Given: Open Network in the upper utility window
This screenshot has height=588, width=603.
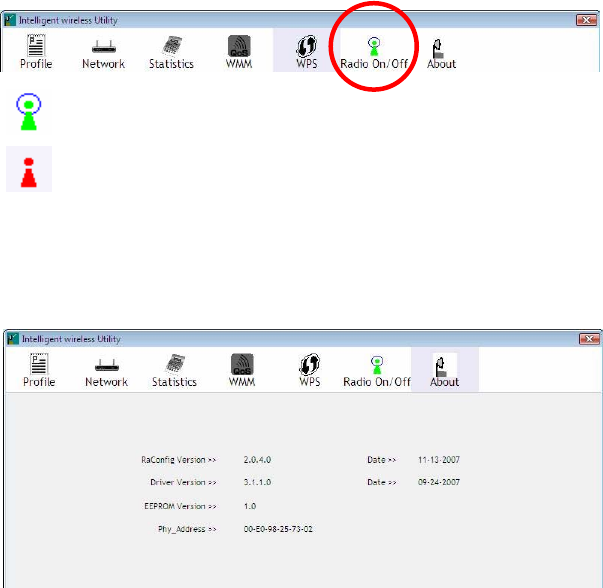Looking at the screenshot, I should (103, 54).
